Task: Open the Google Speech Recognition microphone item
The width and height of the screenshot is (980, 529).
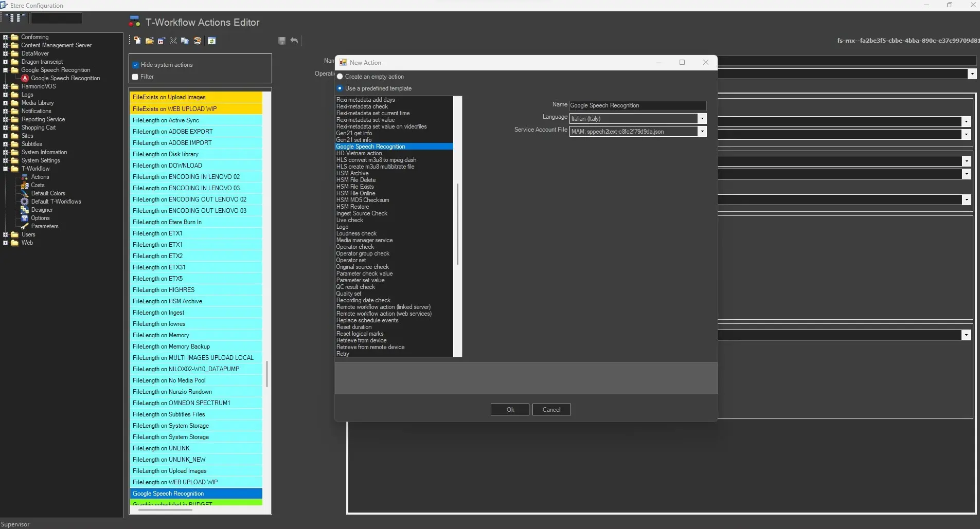Action: pos(65,78)
